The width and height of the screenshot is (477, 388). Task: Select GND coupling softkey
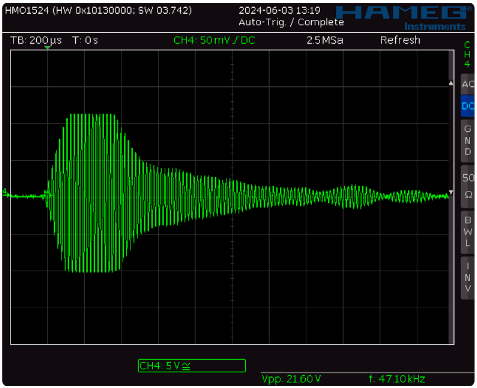(x=467, y=140)
